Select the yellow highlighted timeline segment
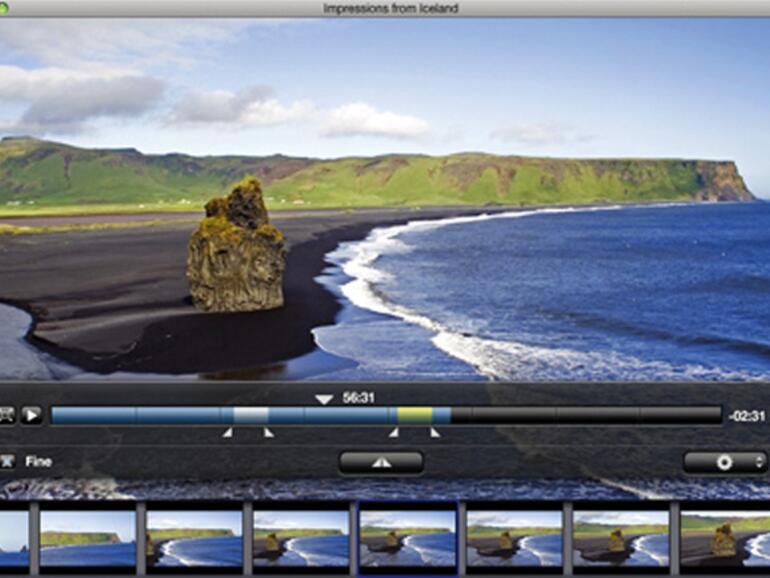This screenshot has width=770, height=578. point(414,415)
